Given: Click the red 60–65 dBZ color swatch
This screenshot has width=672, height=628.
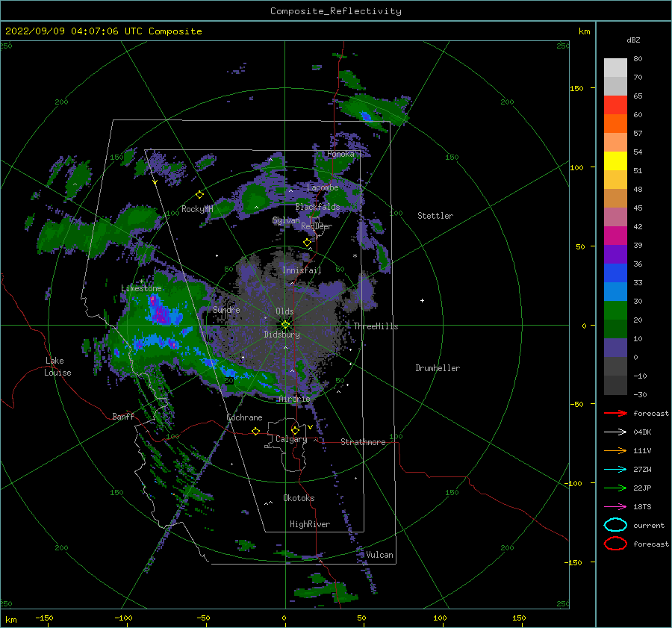Looking at the screenshot, I should (x=615, y=105).
